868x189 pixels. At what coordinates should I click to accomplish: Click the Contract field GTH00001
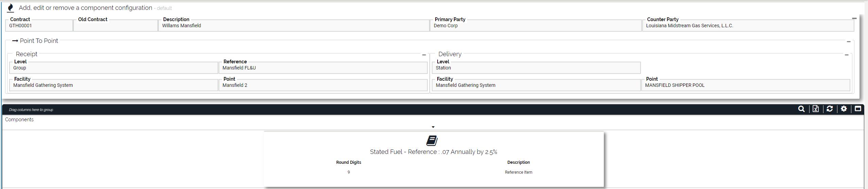(x=39, y=26)
